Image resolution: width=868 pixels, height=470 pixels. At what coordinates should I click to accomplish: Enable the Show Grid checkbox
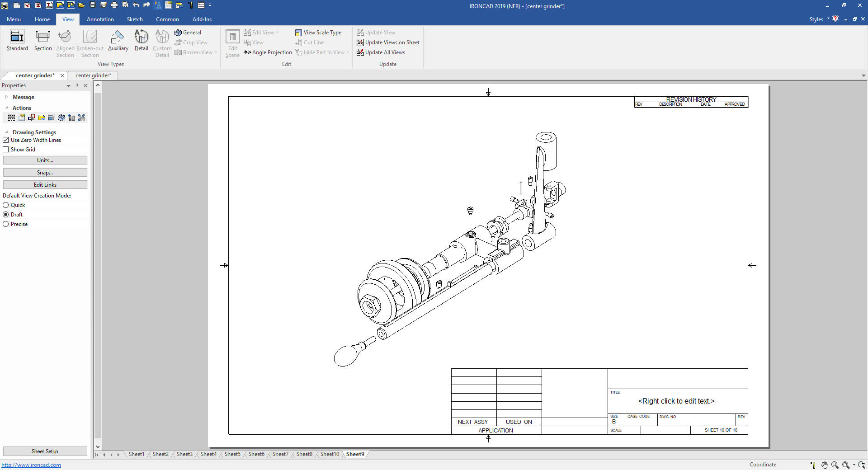tap(6, 150)
